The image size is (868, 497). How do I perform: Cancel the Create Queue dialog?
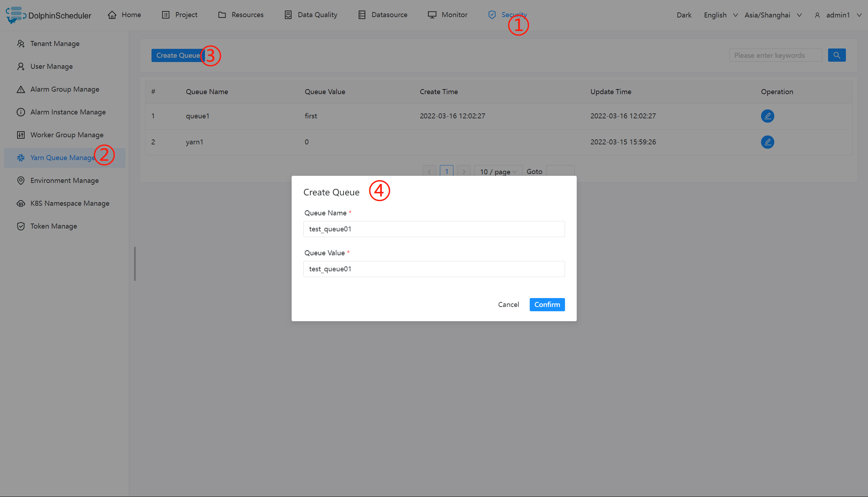pyautogui.click(x=508, y=304)
